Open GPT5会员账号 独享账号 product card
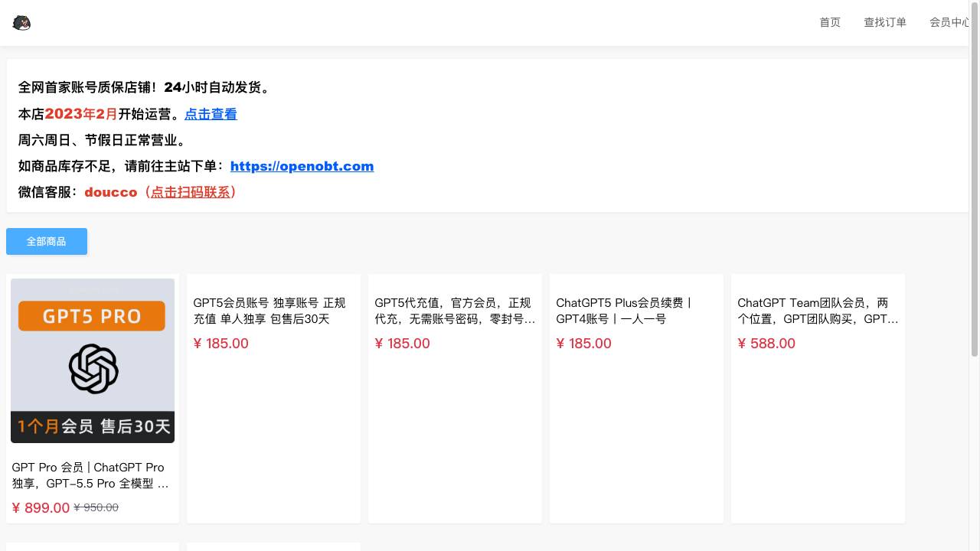The height and width of the screenshot is (551, 980). tap(273, 399)
